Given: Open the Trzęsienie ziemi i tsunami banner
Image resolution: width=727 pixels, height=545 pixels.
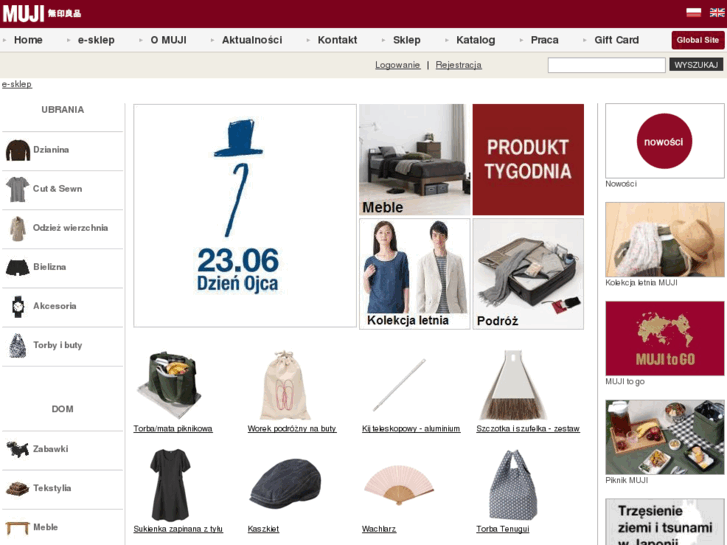Looking at the screenshot, I should coord(665,522).
